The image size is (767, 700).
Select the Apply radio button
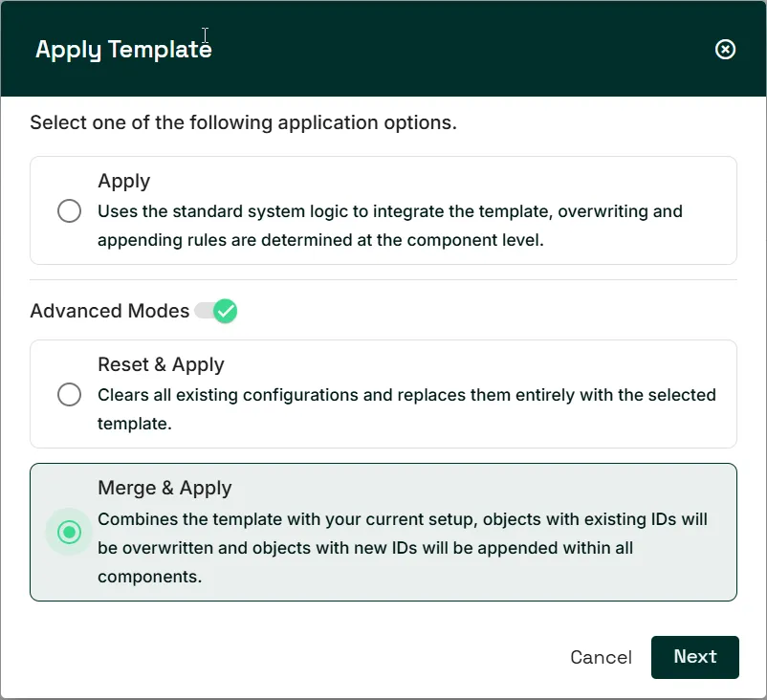click(70, 210)
